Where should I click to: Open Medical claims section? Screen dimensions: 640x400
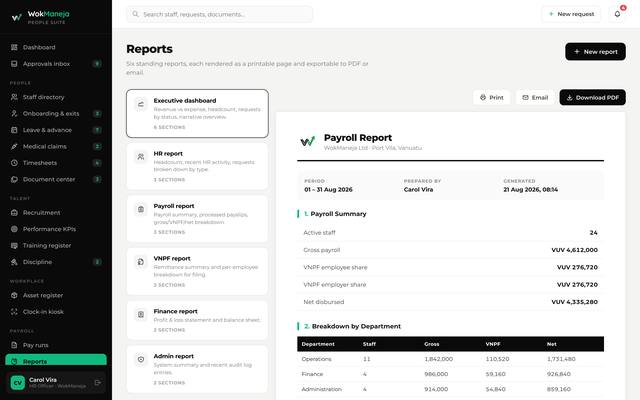click(x=56, y=147)
